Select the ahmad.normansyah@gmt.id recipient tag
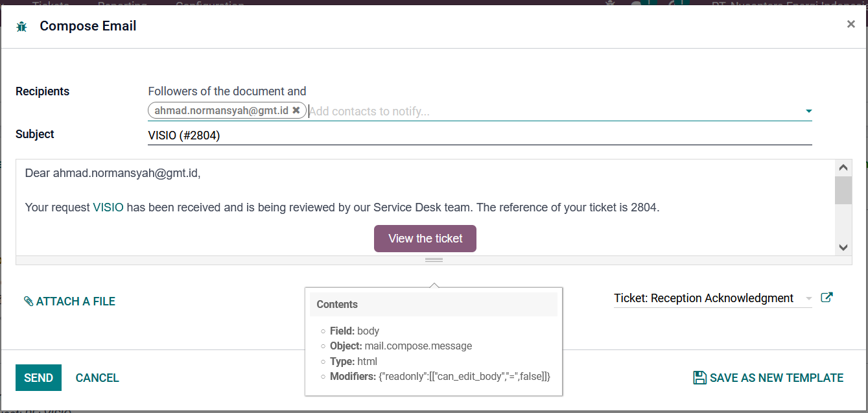The height and width of the screenshot is (413, 868). [221, 111]
